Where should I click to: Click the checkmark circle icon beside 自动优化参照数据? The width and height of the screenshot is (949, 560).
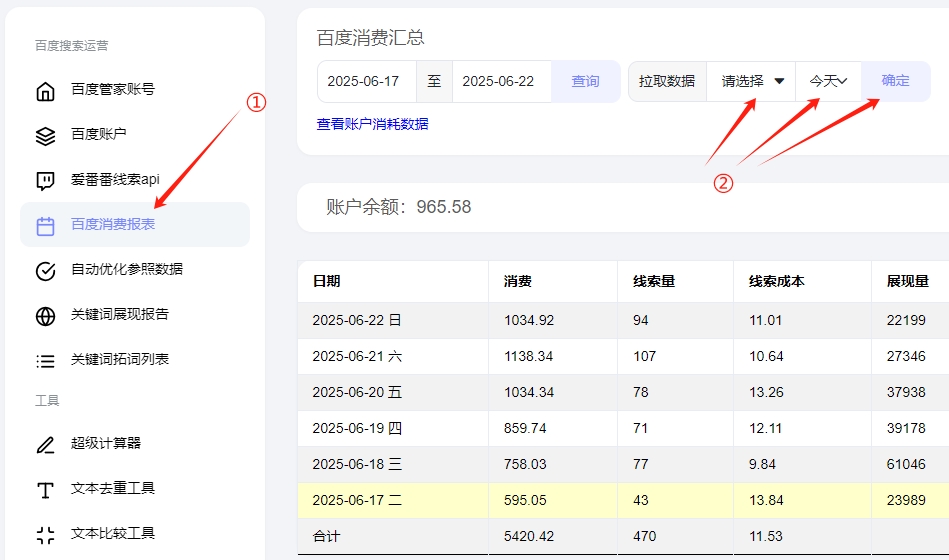click(x=45, y=271)
